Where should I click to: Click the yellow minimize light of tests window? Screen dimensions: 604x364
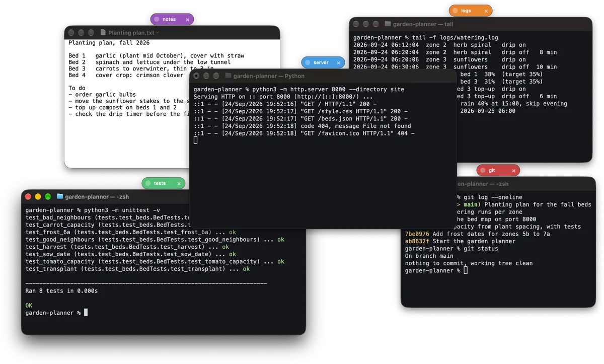tap(38, 197)
